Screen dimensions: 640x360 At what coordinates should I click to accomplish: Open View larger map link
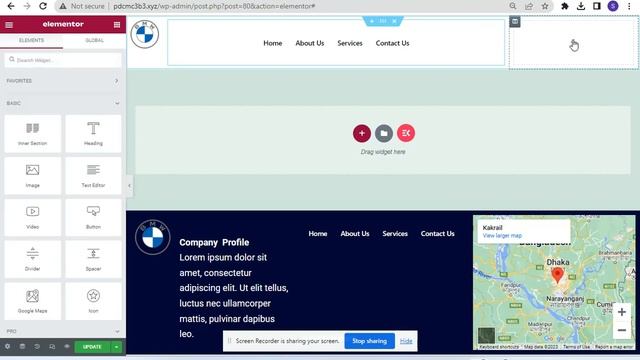(502, 236)
